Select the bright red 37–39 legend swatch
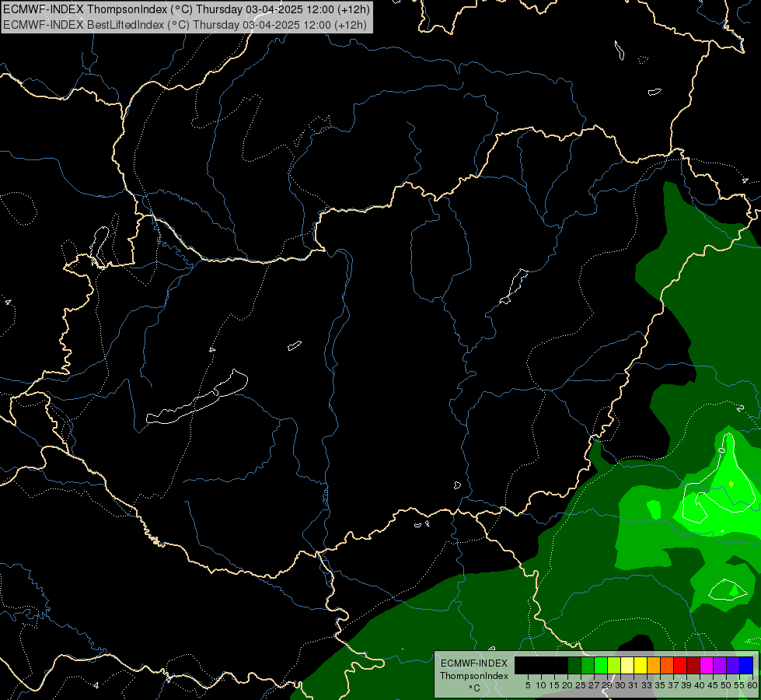Viewport: 761px width, 700px height. click(680, 666)
